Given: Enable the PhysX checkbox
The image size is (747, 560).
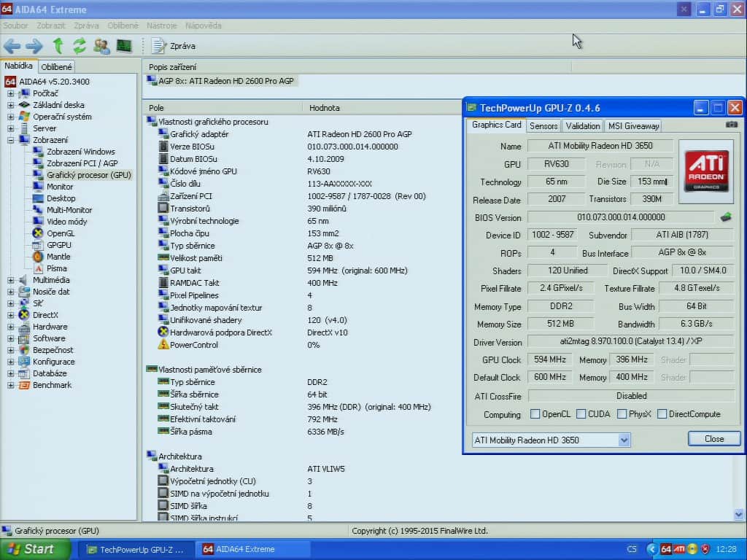Looking at the screenshot, I should pos(622,414).
